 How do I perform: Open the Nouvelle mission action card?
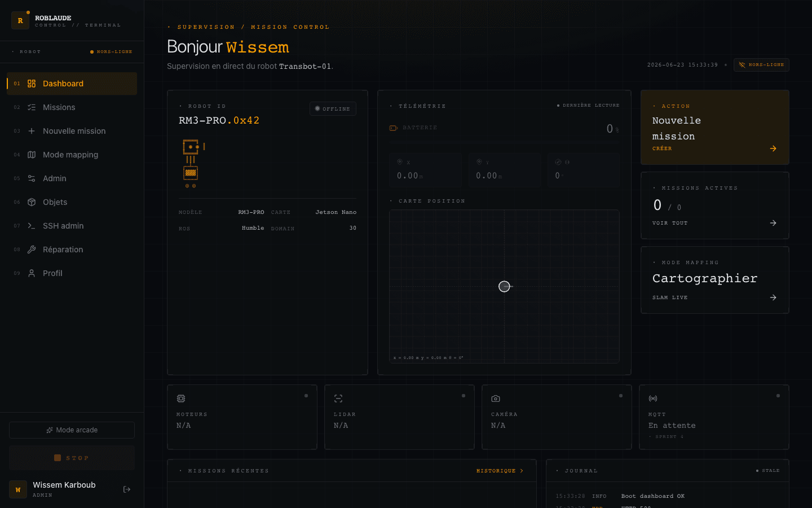click(x=715, y=127)
